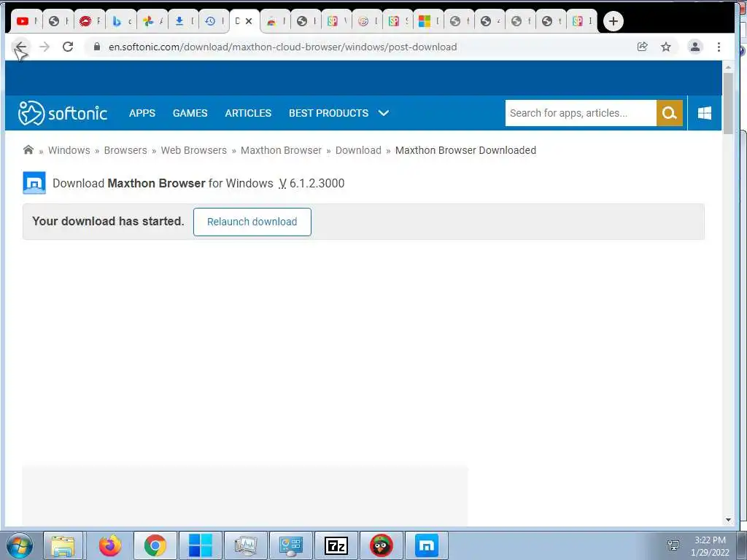Click Maxthon Browser Downloaded breadcrumb text
The height and width of the screenshot is (560, 747).
pyautogui.click(x=465, y=150)
